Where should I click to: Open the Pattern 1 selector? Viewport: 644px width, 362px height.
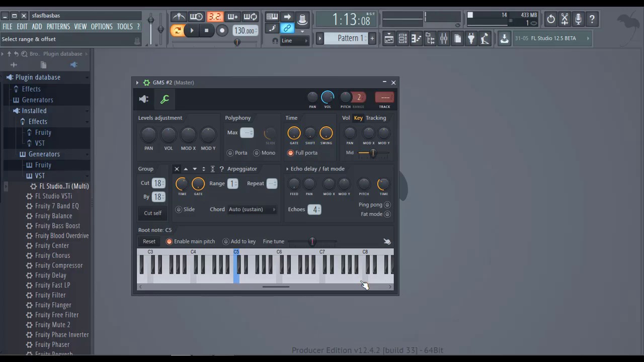(347, 38)
